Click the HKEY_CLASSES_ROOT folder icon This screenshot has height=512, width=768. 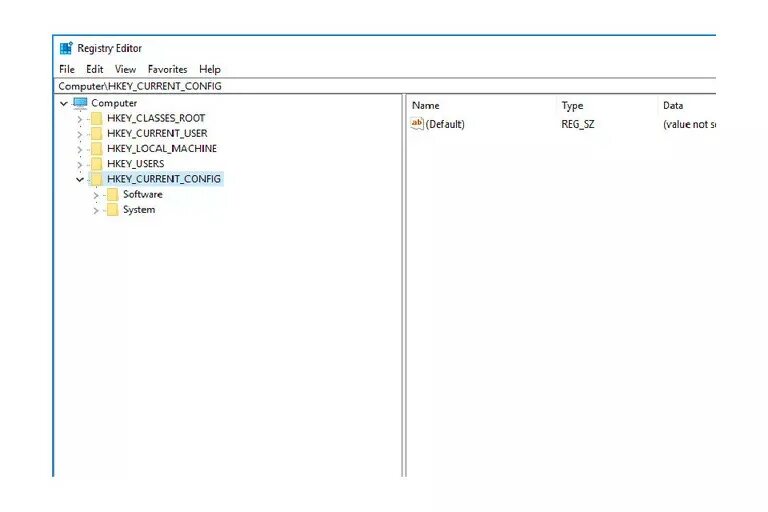pyautogui.click(x=96, y=118)
